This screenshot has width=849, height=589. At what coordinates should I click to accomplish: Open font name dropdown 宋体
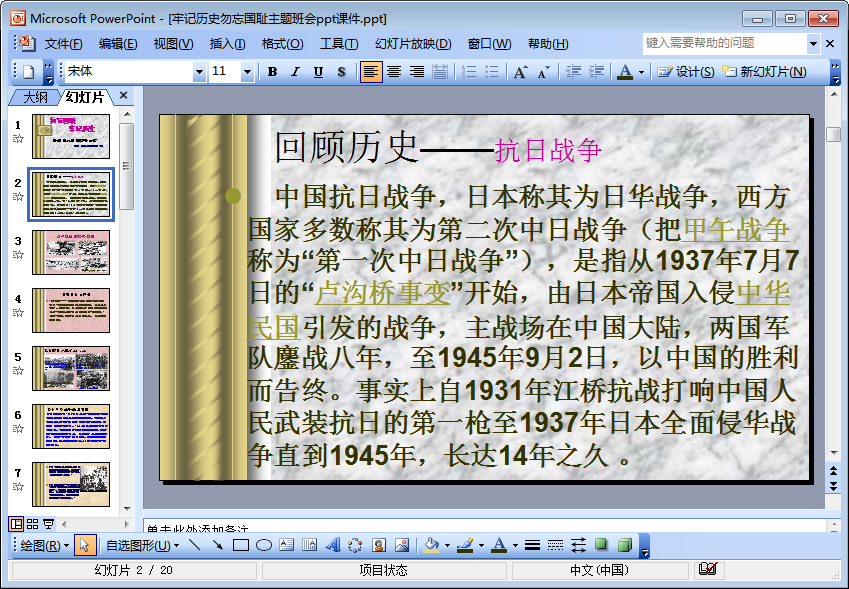tap(199, 71)
